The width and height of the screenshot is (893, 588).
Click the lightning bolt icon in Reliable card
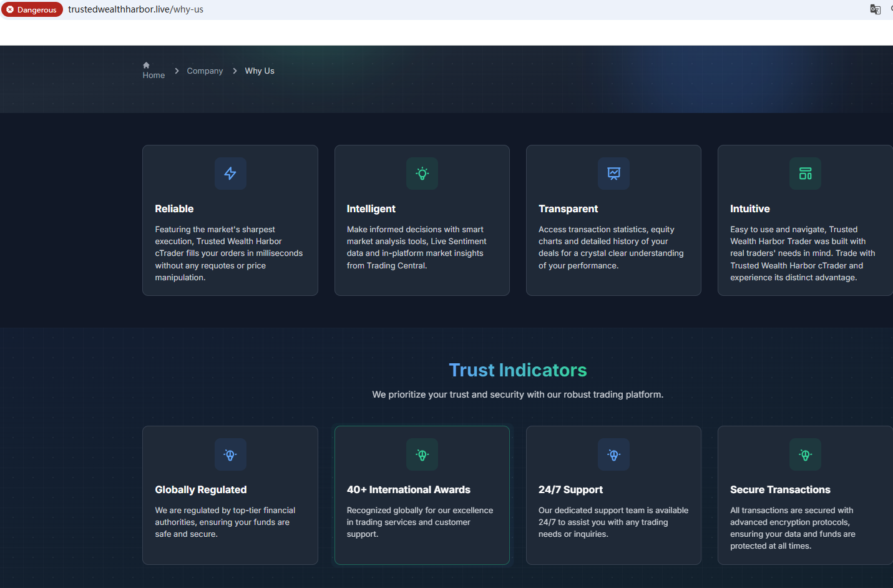pos(230,174)
